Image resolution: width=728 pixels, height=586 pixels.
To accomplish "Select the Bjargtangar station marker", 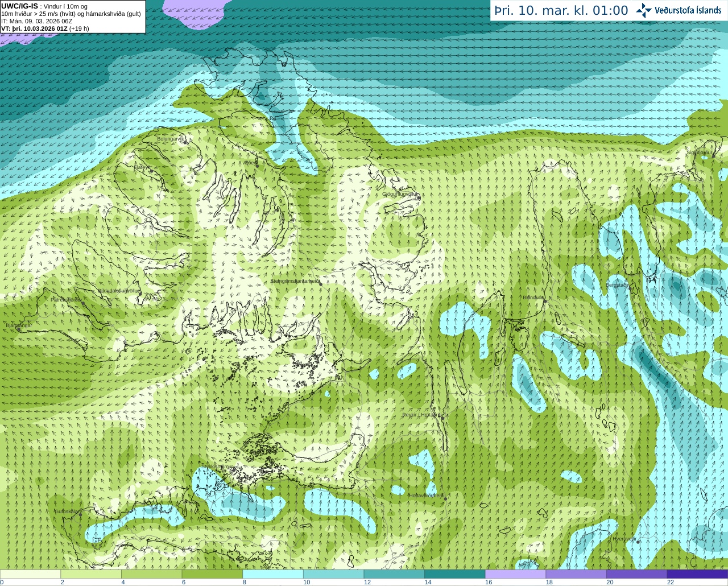I will point(18,329).
